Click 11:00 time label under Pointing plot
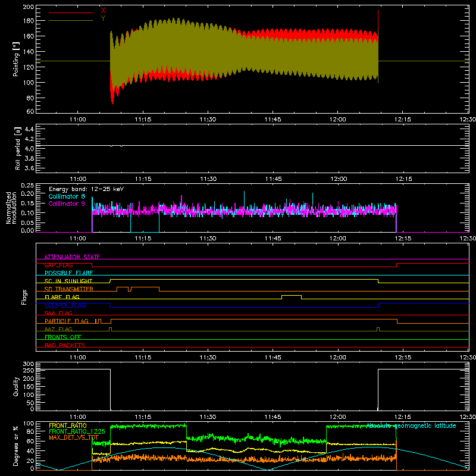The width and height of the screenshot is (476, 476). 78,120
